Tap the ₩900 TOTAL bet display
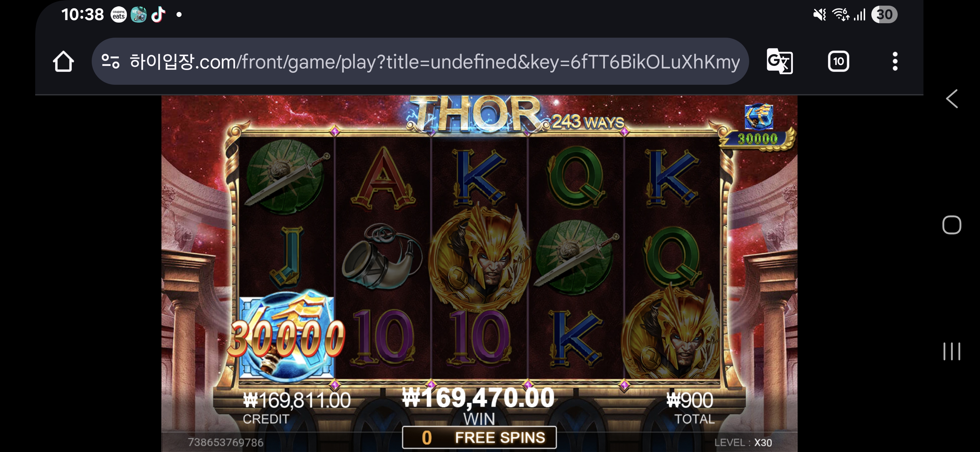980x452 pixels. click(690, 407)
